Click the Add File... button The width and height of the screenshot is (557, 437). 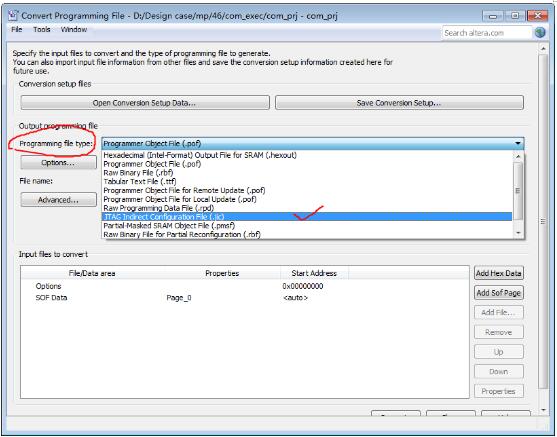point(499,313)
